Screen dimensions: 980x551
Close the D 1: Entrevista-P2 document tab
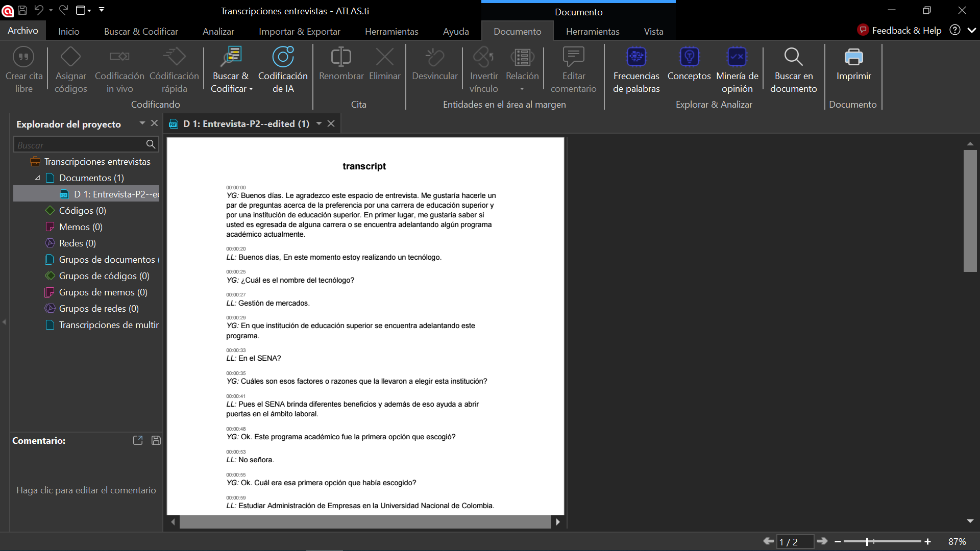pos(331,123)
